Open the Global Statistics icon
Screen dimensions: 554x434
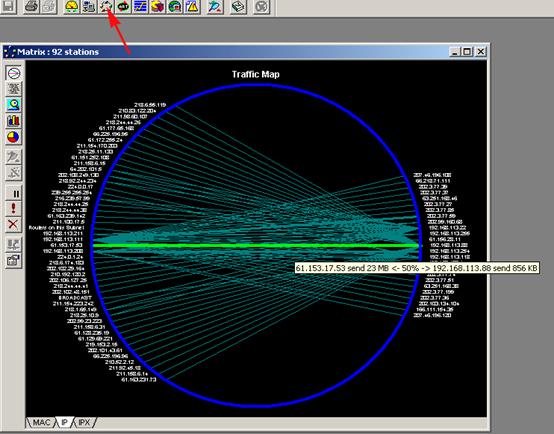[x=175, y=6]
